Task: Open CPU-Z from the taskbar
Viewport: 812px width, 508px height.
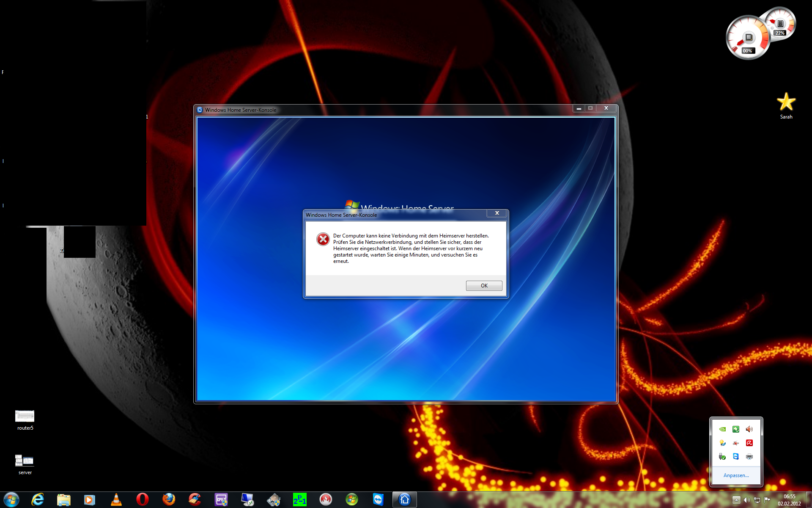Action: coord(221,500)
